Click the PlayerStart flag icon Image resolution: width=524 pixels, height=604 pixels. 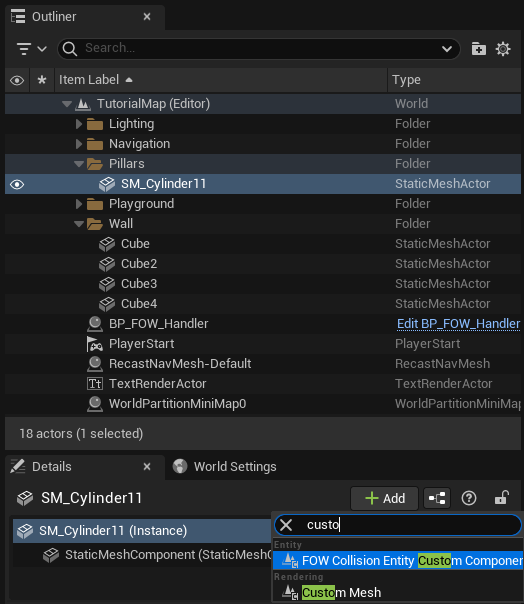coord(94,344)
